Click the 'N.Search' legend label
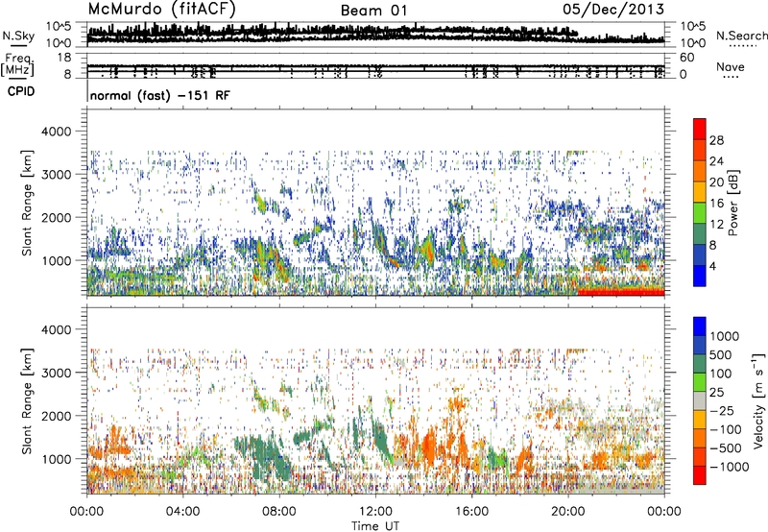This screenshot has height=532, width=768. pyautogui.click(x=741, y=36)
